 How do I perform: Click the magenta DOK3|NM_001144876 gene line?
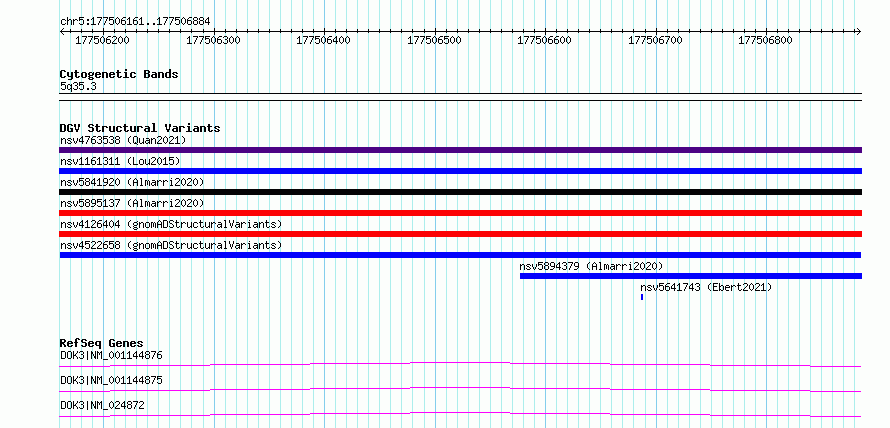click(460, 364)
